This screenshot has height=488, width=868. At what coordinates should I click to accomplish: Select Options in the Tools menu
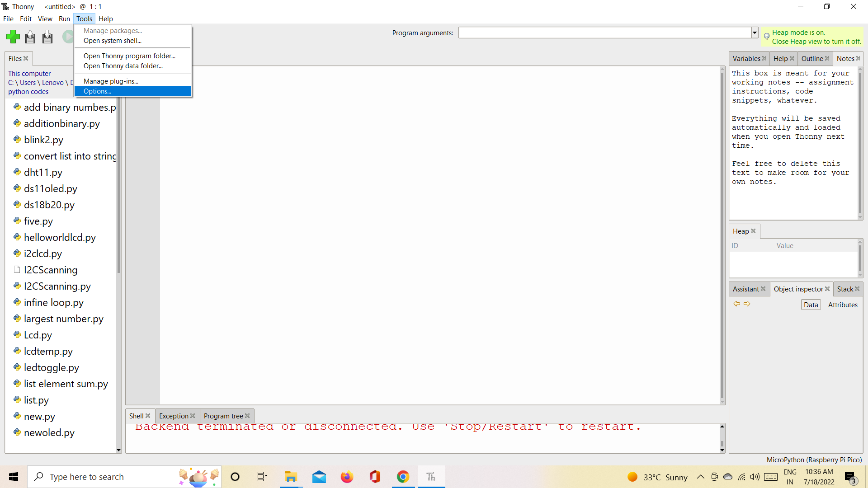click(x=97, y=91)
